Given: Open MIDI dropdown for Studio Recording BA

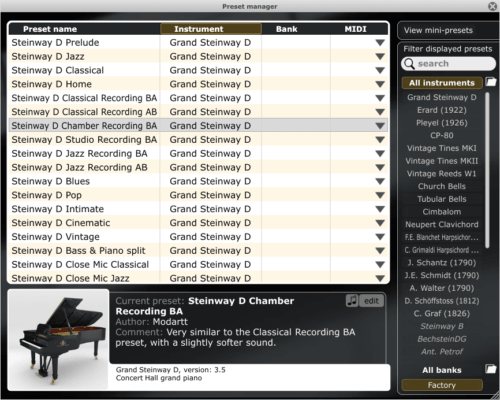Looking at the screenshot, I should point(380,140).
